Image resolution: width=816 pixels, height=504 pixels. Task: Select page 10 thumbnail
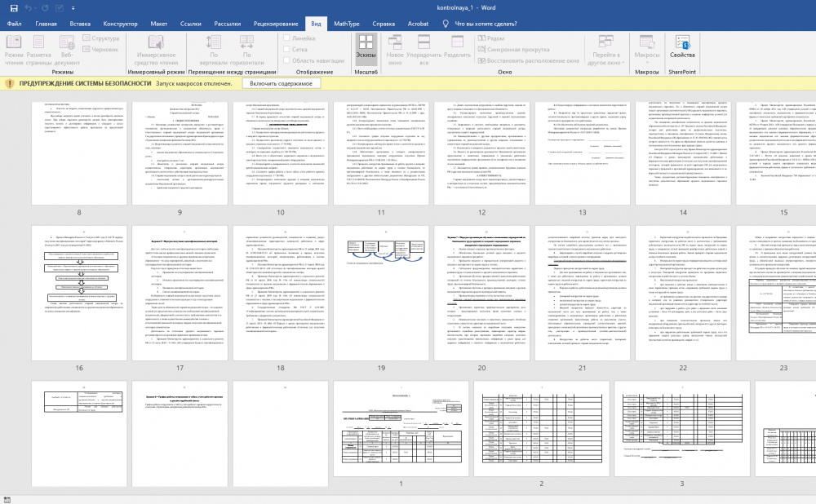coord(281,153)
